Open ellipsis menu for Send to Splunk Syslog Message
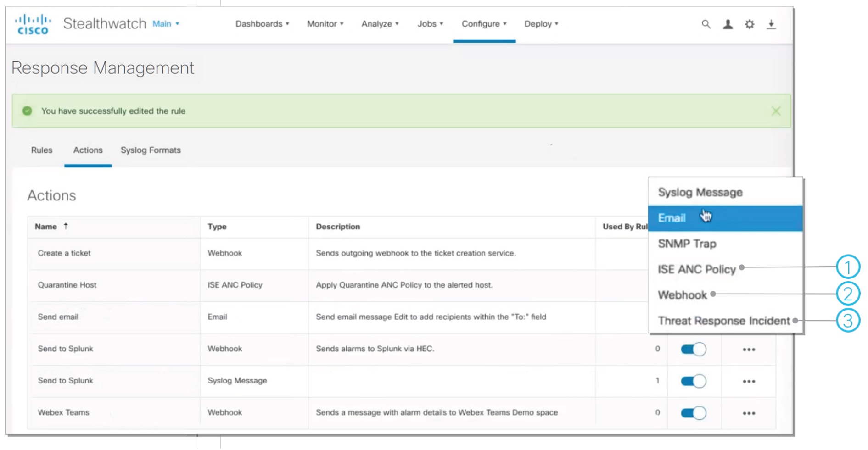The image size is (868, 450). pyautogui.click(x=749, y=382)
